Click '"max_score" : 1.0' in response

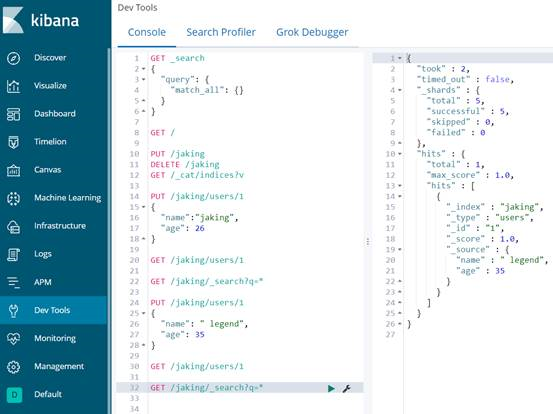470,175
